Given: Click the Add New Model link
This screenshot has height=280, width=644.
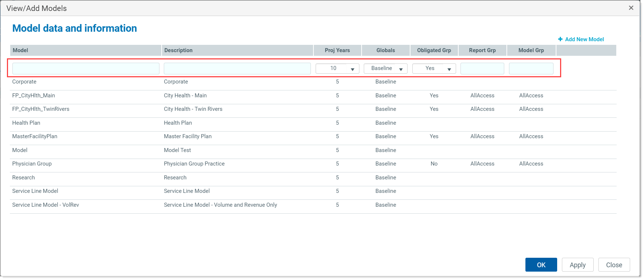Looking at the screenshot, I should (x=584, y=39).
